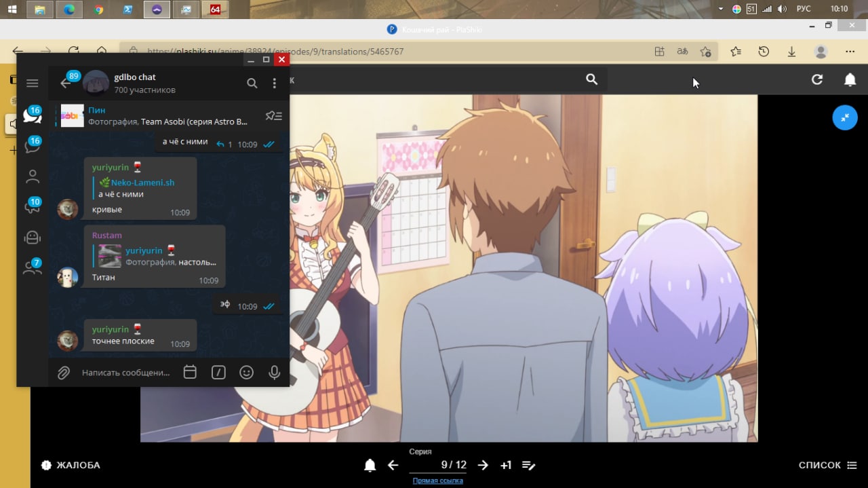Select second chat folder with 16 badge
The image size is (868, 488).
point(32,145)
